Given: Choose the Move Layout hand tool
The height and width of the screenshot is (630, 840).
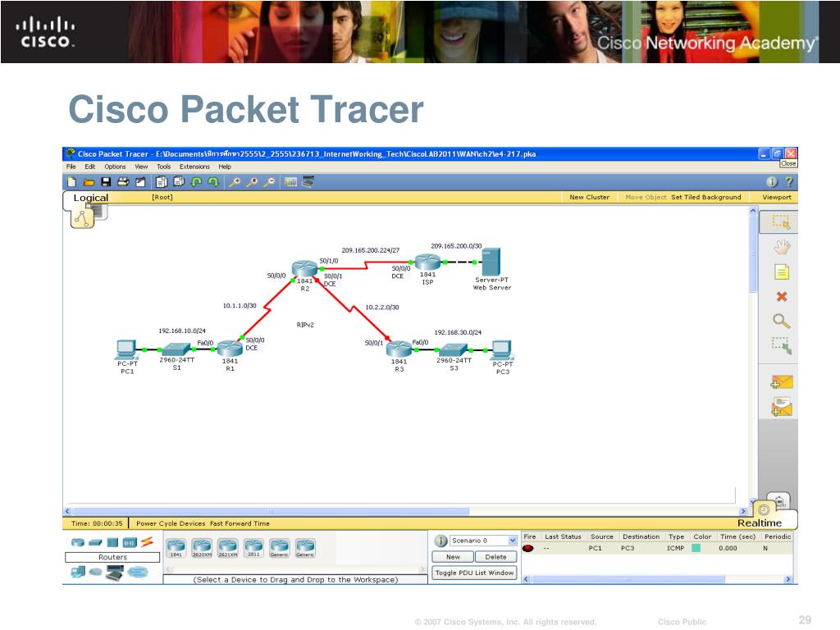Looking at the screenshot, I should pyautogui.click(x=782, y=247).
